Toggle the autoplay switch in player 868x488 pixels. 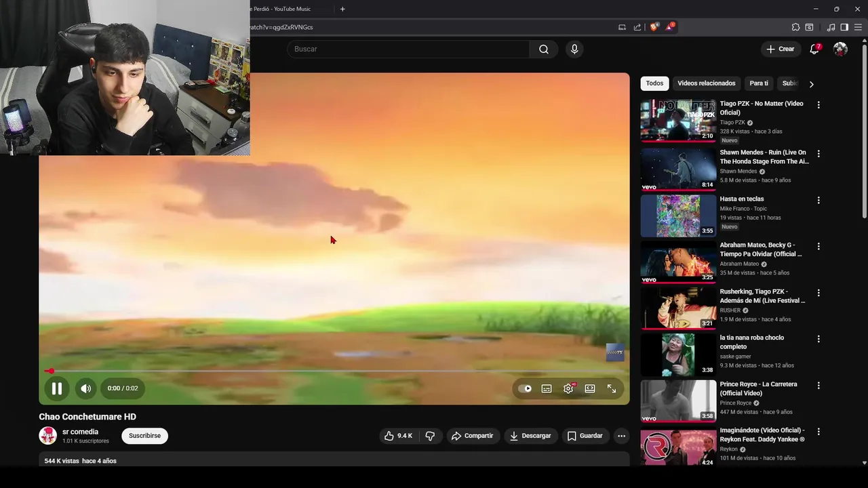[525, 388]
